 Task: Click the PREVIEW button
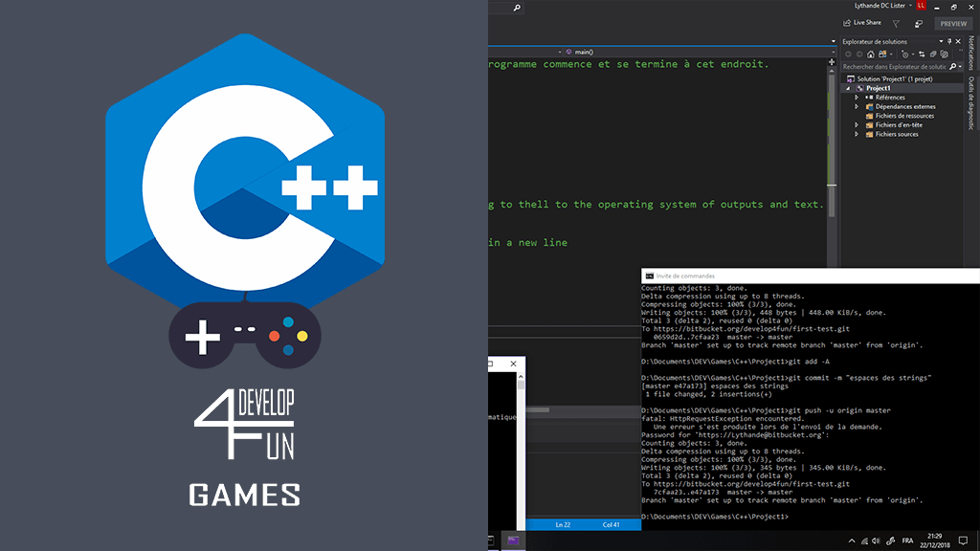pyautogui.click(x=953, y=24)
